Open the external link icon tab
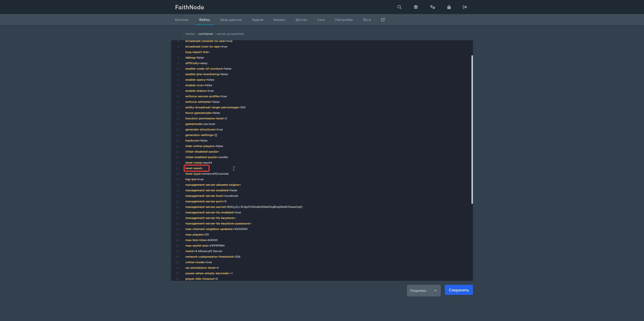The width and height of the screenshot is (644, 321). (383, 20)
